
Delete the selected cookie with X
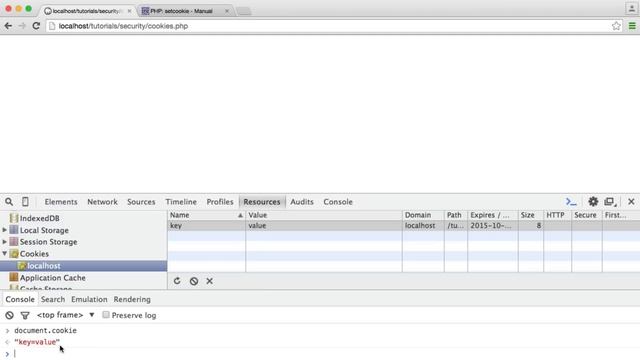point(209,281)
